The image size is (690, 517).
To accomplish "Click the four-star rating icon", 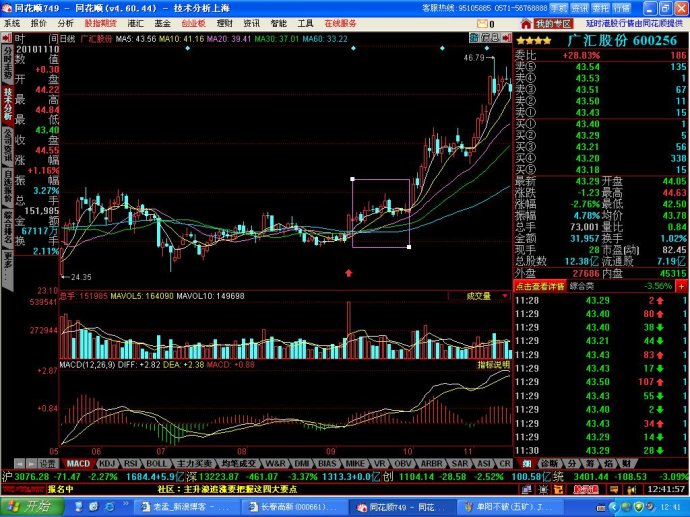I will click(533, 41).
